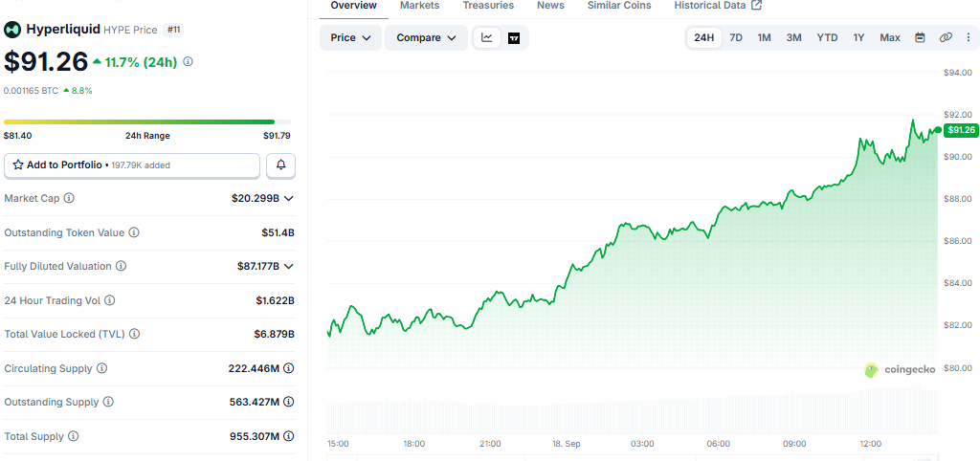Screen dimensions: 980x461
Task: Select the YTD time range
Action: coord(828,37)
